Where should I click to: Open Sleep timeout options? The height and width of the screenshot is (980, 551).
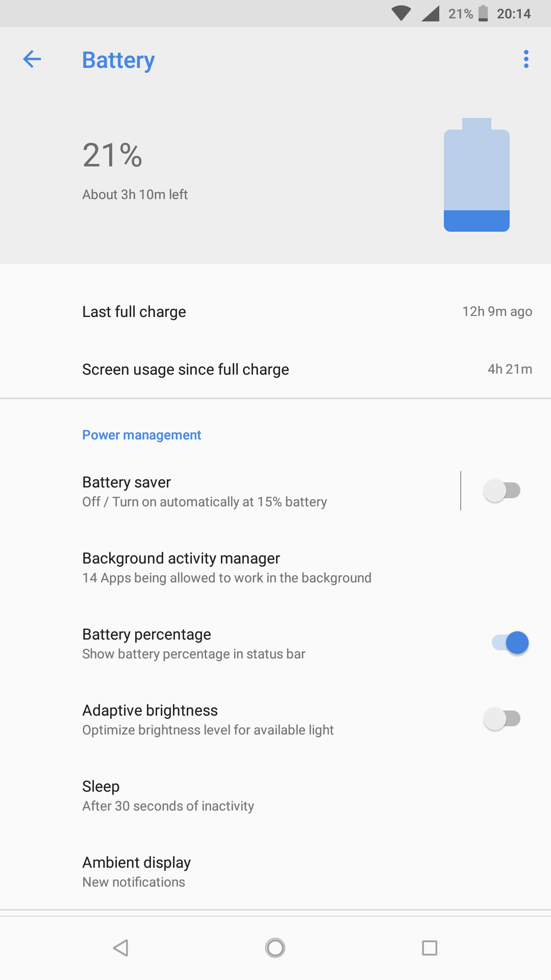[168, 795]
